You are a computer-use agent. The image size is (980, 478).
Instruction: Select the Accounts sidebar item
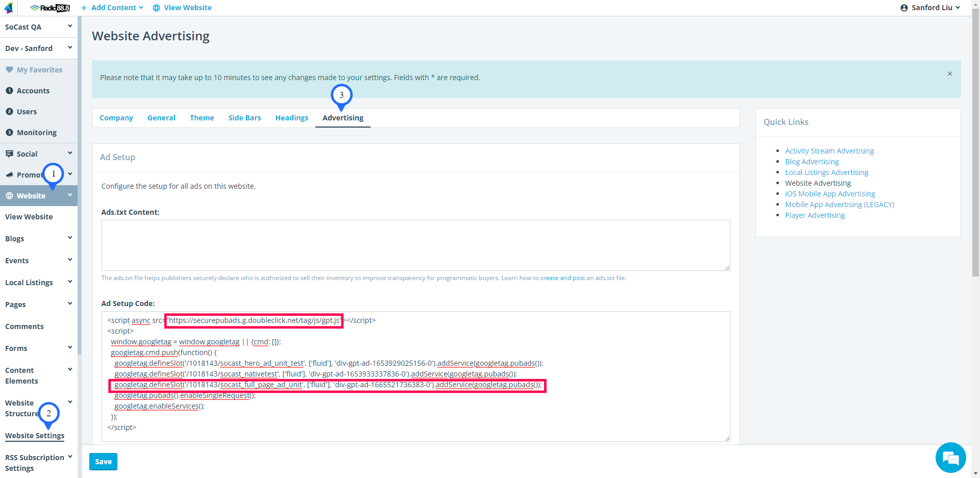coord(33,91)
